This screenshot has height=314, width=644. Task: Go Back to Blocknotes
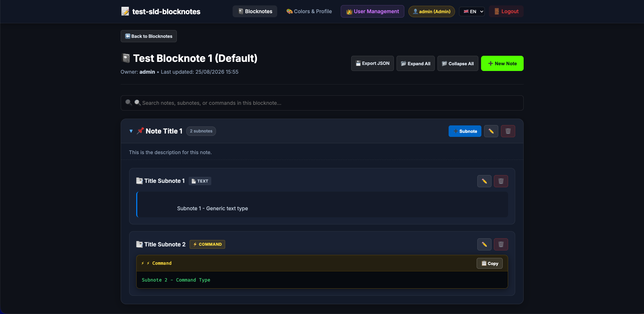click(149, 36)
